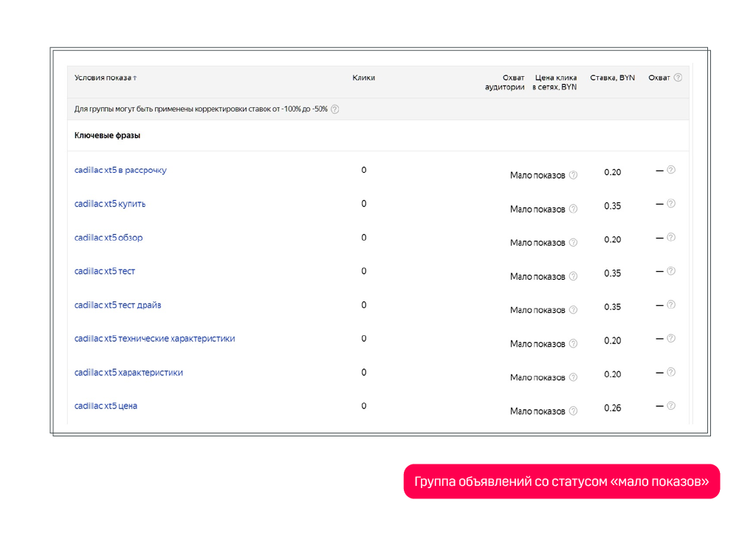756x539 pixels.
Task: Click Охват help icon in cadillac xt5 характеристики row
Action: (671, 372)
